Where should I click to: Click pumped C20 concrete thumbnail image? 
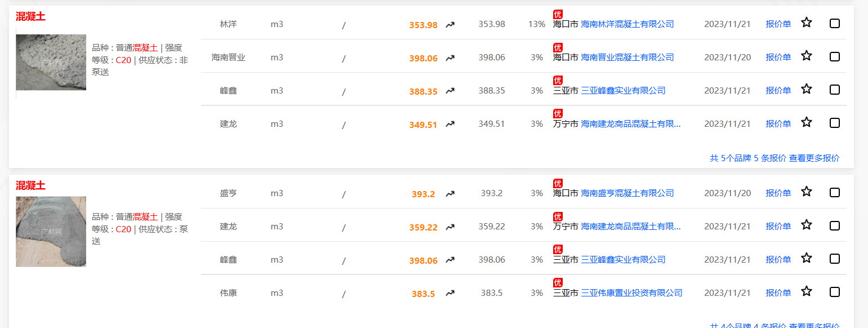51,232
